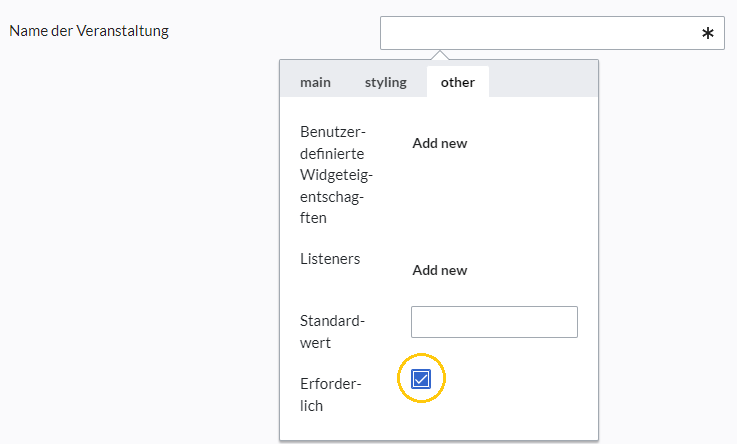
Task: Click the Name der Veranstaltung label
Action: coord(89,31)
